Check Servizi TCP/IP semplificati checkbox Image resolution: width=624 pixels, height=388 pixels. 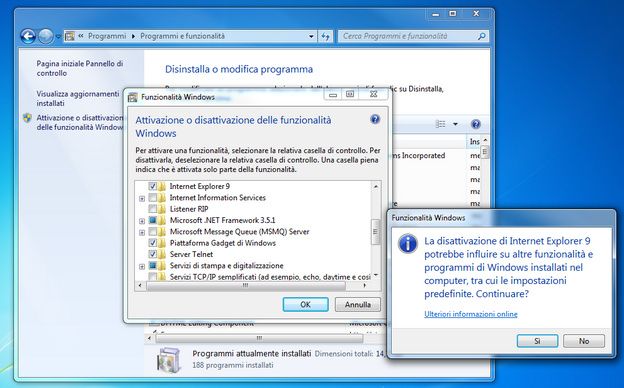tap(152, 276)
